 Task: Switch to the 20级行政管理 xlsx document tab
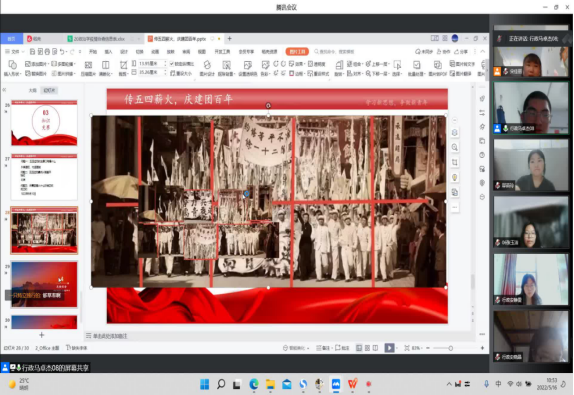[99, 38]
